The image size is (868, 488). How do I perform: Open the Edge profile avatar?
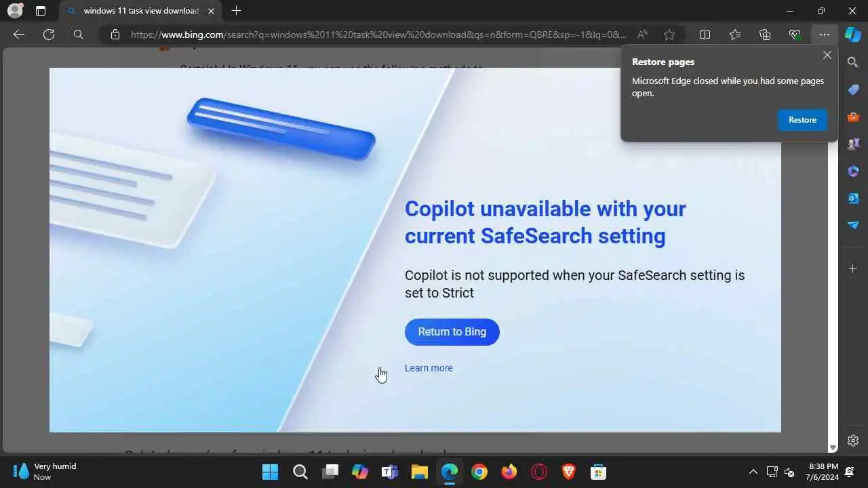tap(15, 11)
